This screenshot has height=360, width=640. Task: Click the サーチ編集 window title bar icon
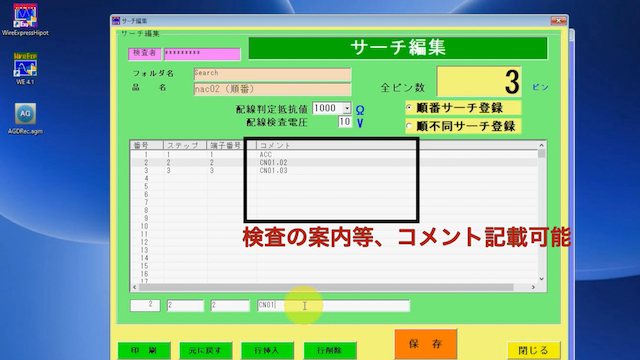click(116, 21)
